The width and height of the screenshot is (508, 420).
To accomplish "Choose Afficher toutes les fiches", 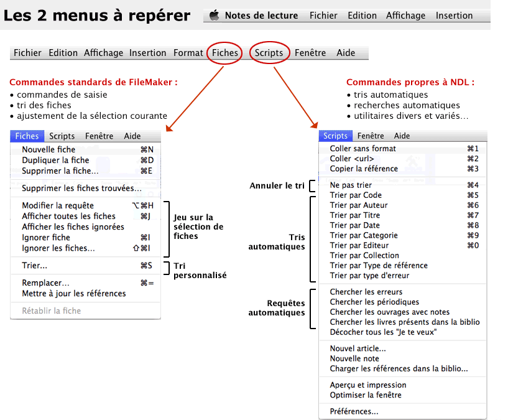I will click(x=86, y=217).
